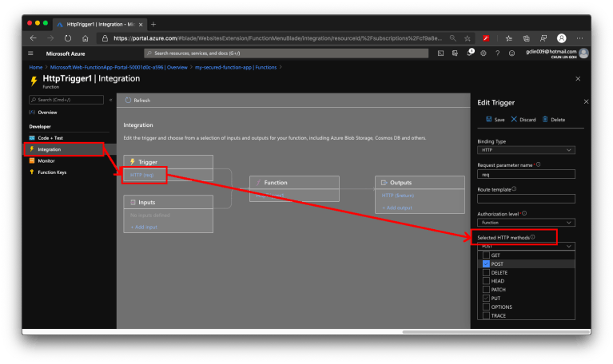This screenshot has width=613, height=364.
Task: Click the horizontal scrollbar at the bottom
Action: click(496, 332)
